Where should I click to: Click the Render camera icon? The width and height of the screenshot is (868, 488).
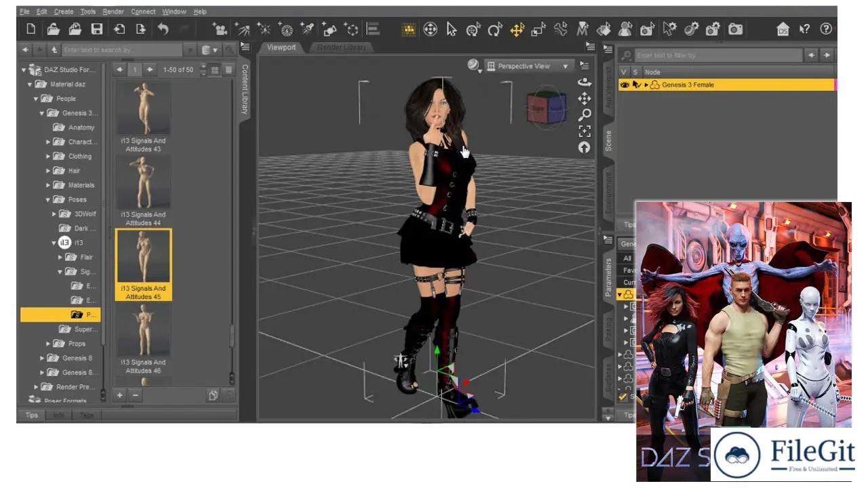pos(735,29)
